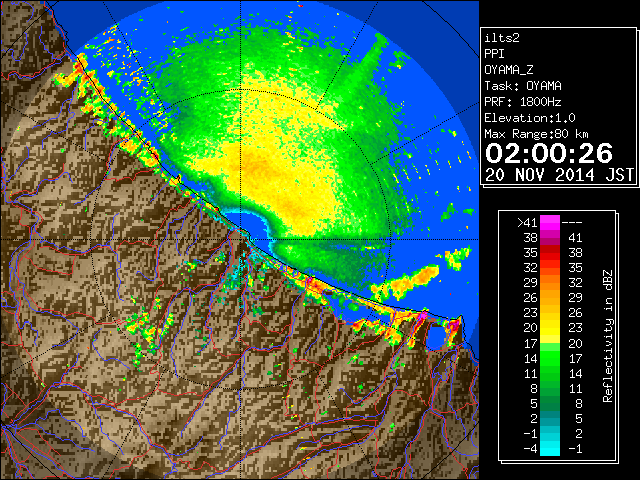Click the '>41' legend label
Image resolution: width=640 pixels, height=480 pixels.
click(x=527, y=222)
